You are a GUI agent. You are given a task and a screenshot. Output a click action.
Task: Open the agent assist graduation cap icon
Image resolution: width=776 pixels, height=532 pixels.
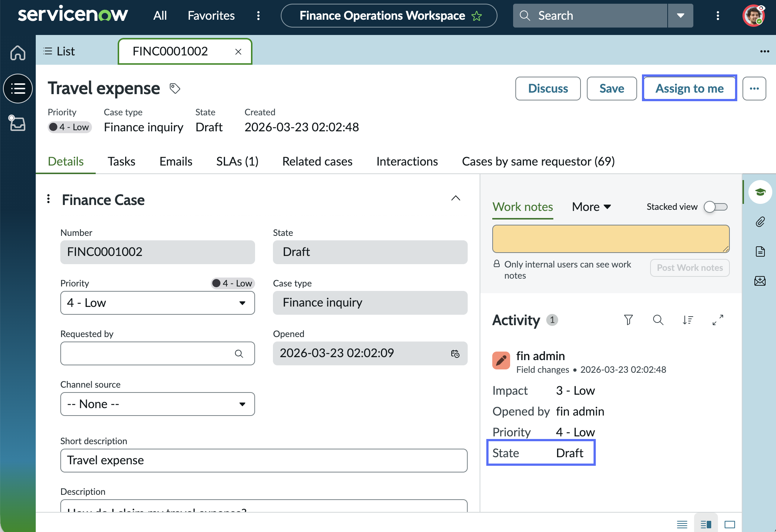tap(760, 192)
